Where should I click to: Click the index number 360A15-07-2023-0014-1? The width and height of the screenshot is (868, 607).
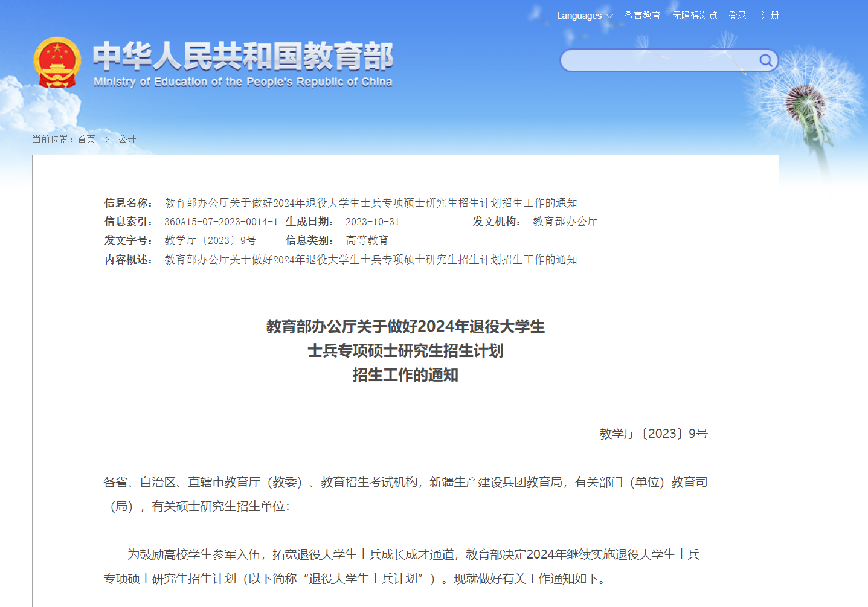pos(221,222)
